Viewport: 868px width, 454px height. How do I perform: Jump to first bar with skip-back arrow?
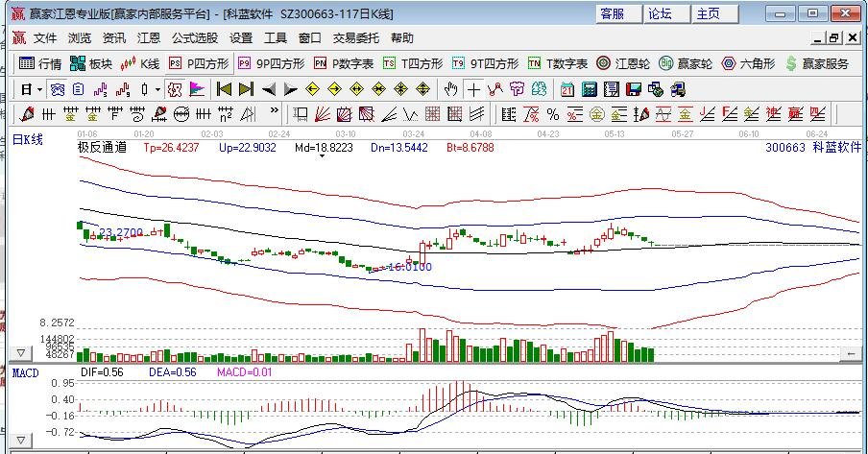pos(224,89)
